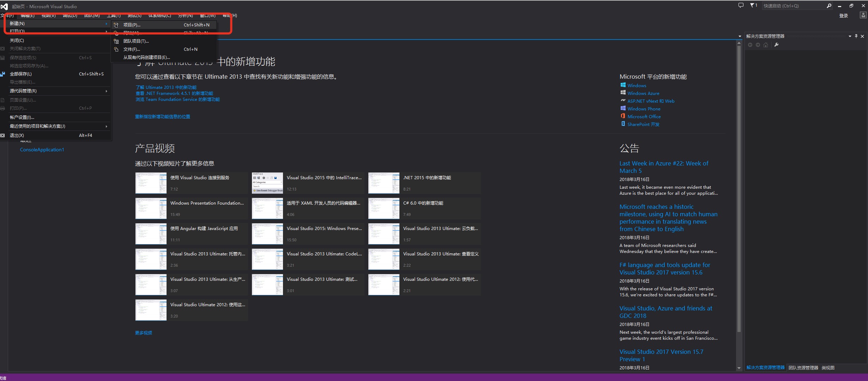Image resolution: width=868 pixels, height=381 pixels.
Task: Switch to 解决方案资源管理器 bottom tab
Action: [765, 368]
